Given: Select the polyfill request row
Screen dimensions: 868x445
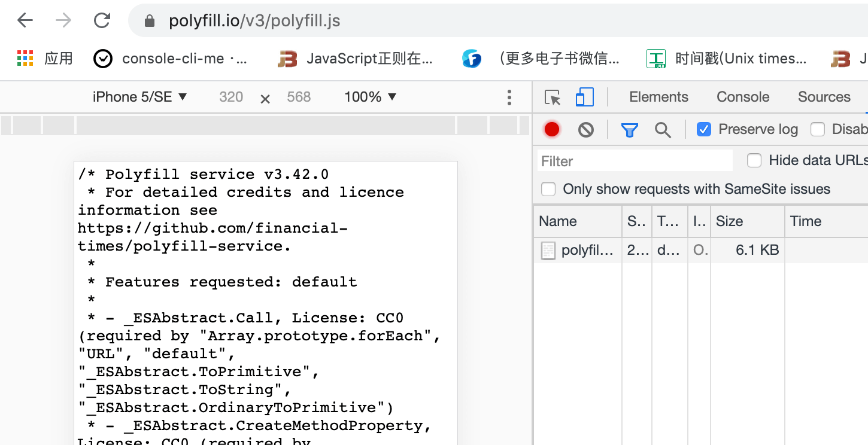Looking at the screenshot, I should 587,251.
